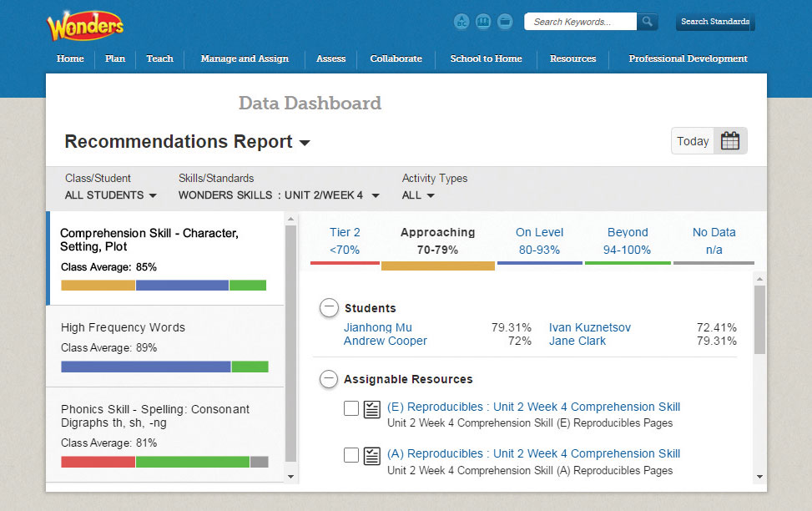Image resolution: width=812 pixels, height=511 pixels.
Task: Open the Recommendations Report dropdown
Action: pos(188,141)
